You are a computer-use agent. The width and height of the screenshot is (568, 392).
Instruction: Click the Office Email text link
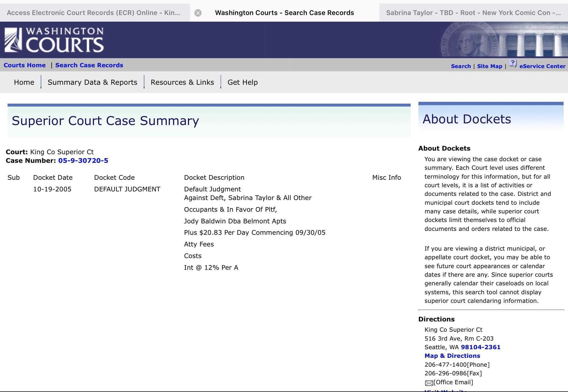coord(453,382)
